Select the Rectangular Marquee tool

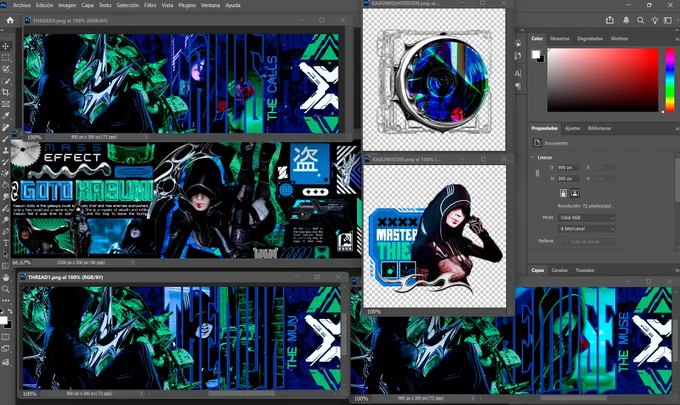point(6,58)
